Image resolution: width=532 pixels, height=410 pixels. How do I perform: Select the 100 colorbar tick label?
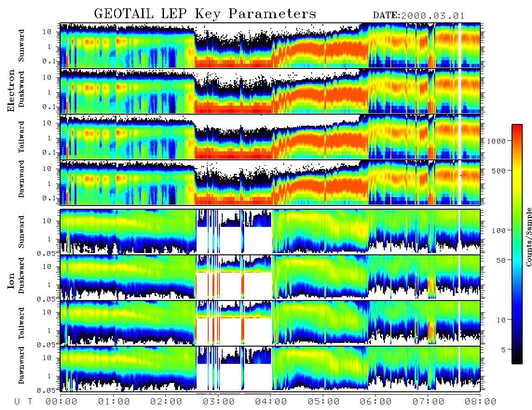click(498, 231)
